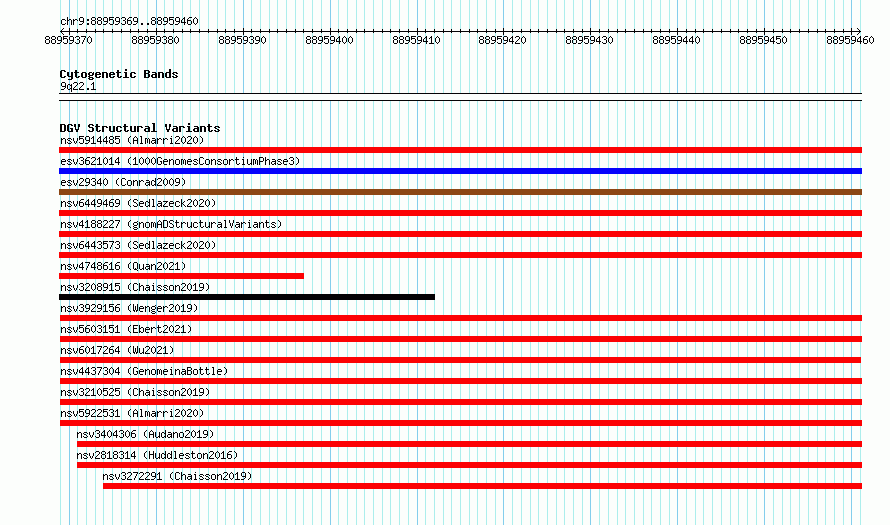Open the esv29340 (Conrad2009) label
Screen dimensions: 890x525
[123, 182]
